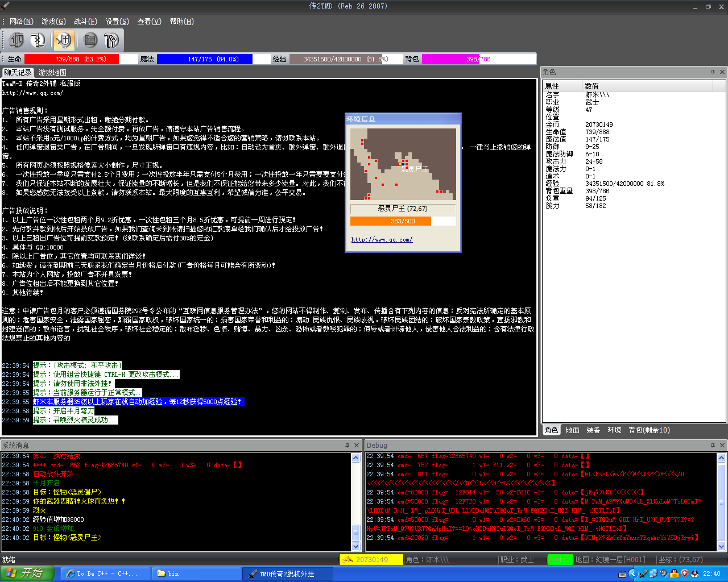
Task: Click the network computers tray icon
Action: click(x=653, y=573)
